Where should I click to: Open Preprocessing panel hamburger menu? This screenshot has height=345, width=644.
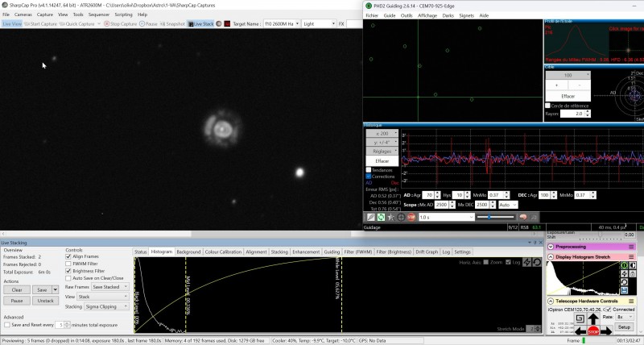631,247
